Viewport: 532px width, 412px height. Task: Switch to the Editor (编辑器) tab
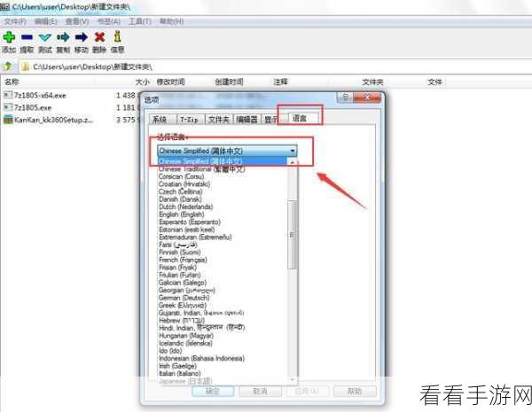246,120
